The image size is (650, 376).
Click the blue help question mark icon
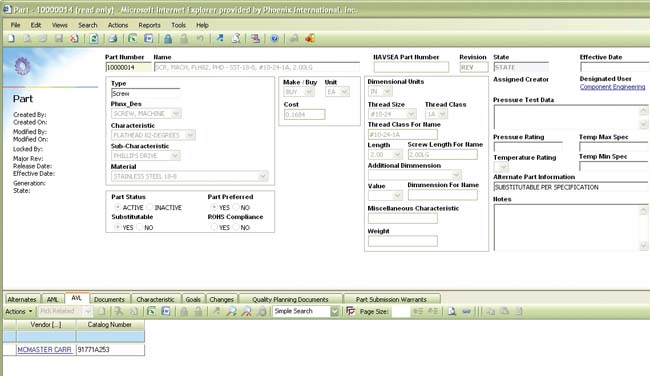point(274,39)
